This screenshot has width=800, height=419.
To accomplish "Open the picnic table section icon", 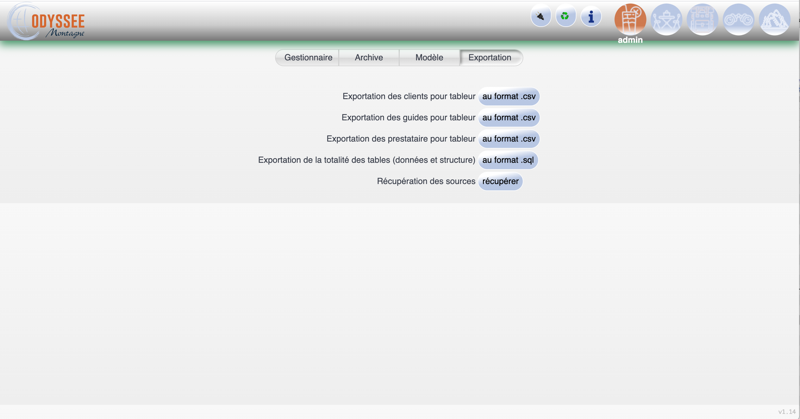I will coord(667,19).
